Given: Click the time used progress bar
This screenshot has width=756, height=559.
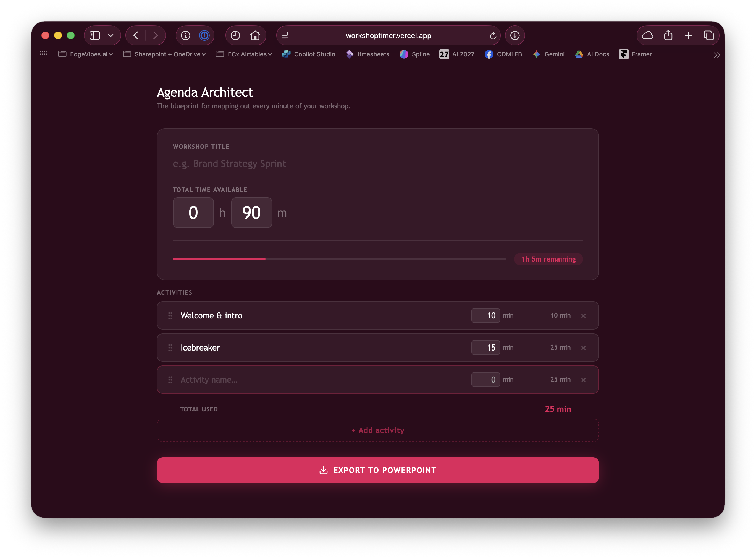Looking at the screenshot, I should point(340,259).
